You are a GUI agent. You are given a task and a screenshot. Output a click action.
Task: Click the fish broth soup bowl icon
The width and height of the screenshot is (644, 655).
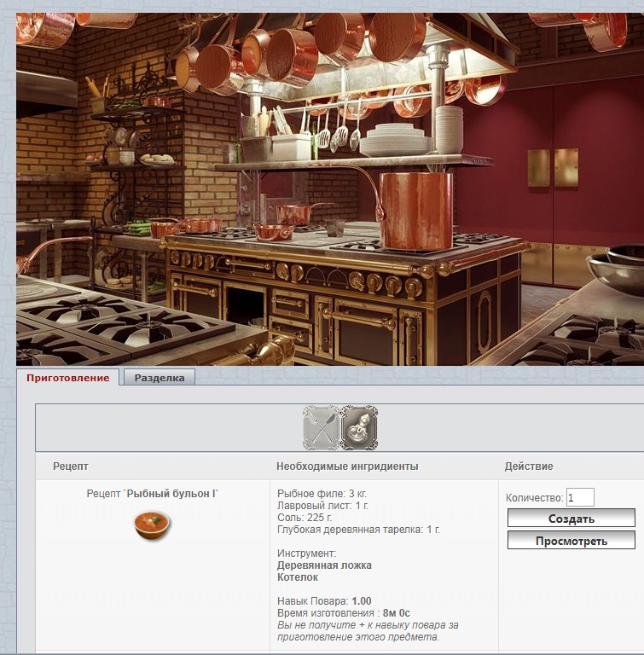(152, 524)
